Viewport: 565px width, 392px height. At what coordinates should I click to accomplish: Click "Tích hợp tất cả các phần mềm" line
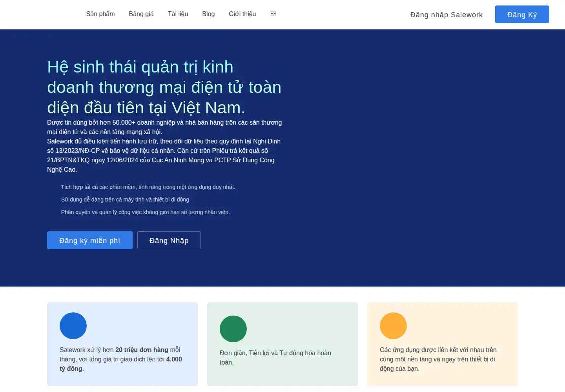click(148, 187)
